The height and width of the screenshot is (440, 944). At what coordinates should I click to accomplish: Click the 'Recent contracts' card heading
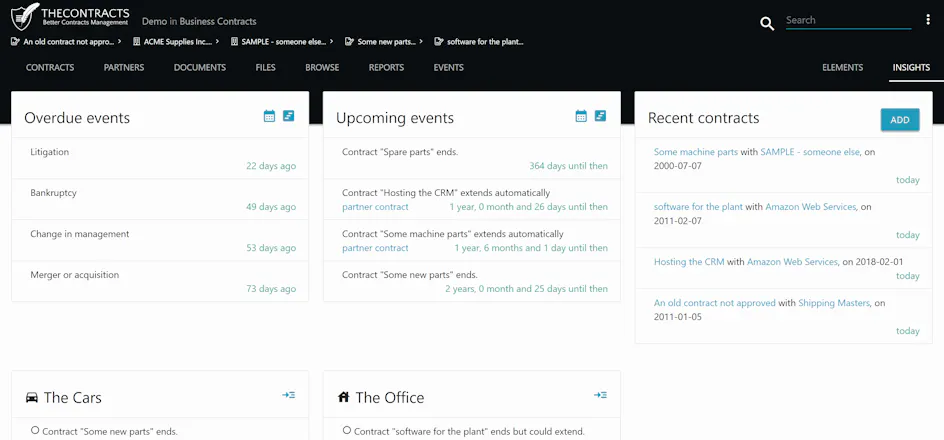[x=703, y=117]
